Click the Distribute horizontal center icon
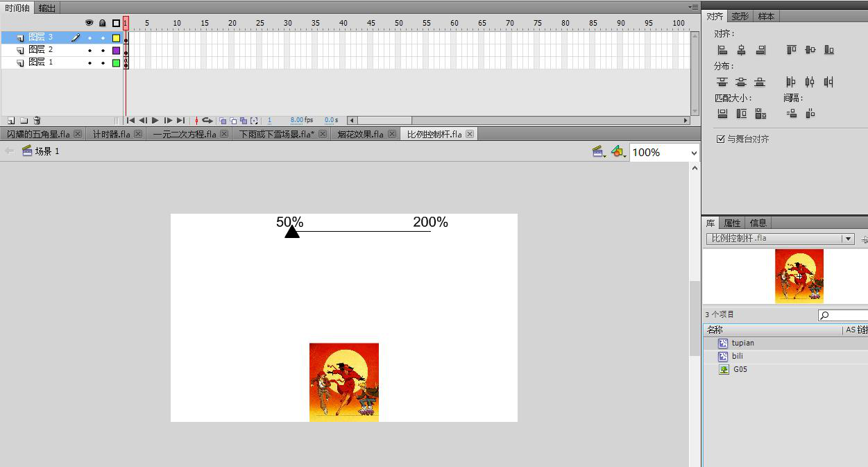Viewport: 868px width, 467px height. click(810, 82)
